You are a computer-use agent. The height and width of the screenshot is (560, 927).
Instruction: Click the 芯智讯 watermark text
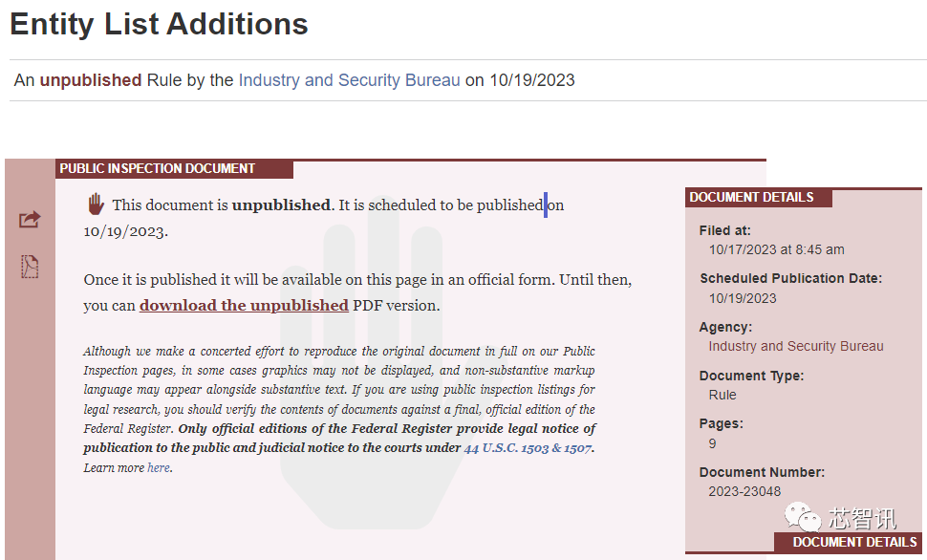click(862, 519)
